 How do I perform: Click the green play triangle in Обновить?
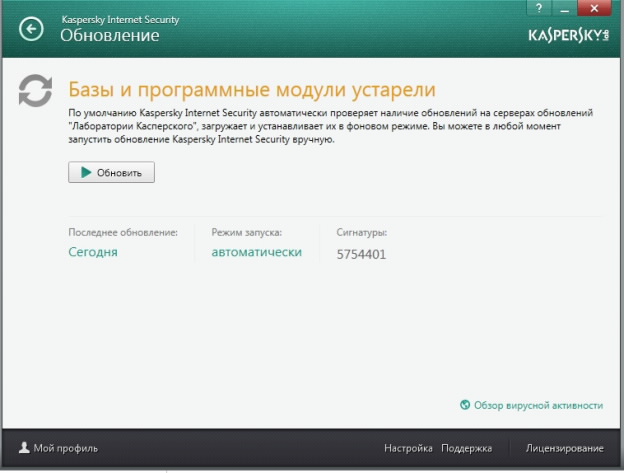coord(86,172)
